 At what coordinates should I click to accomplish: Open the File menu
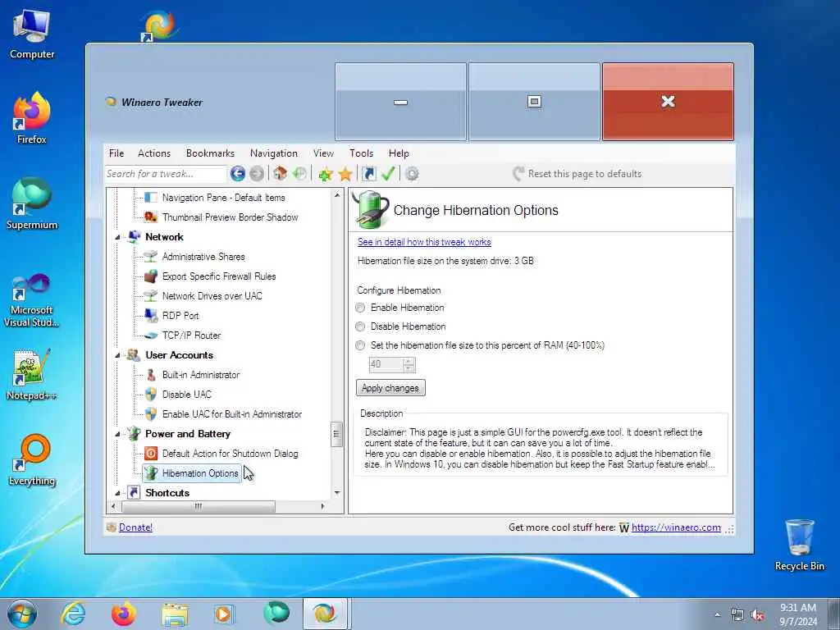[x=116, y=153]
